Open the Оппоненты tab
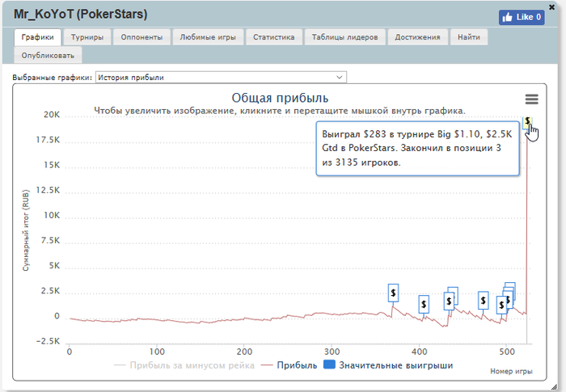 [141, 37]
